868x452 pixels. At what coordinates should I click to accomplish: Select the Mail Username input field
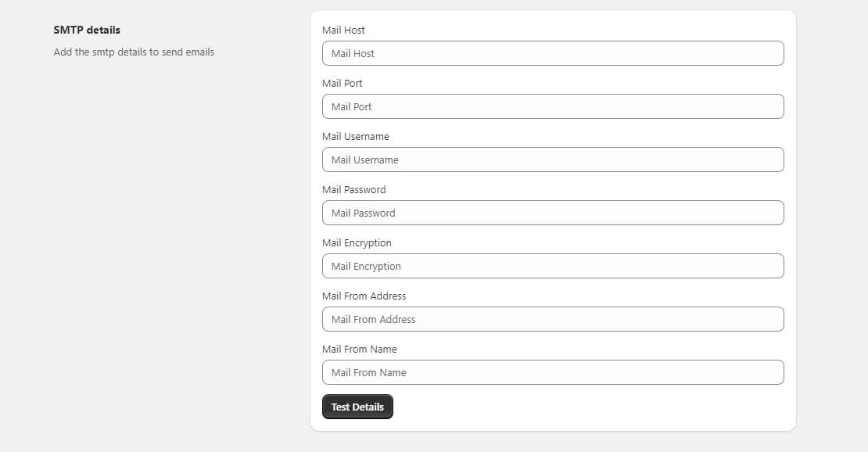(x=552, y=160)
